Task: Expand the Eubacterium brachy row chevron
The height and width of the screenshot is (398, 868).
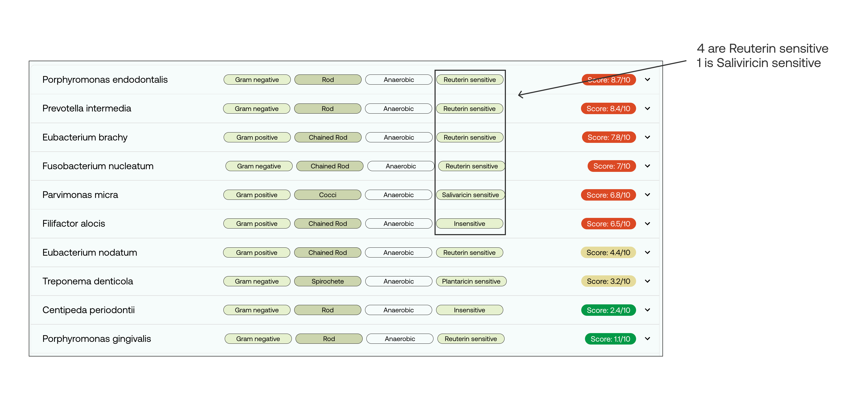Action: click(647, 137)
